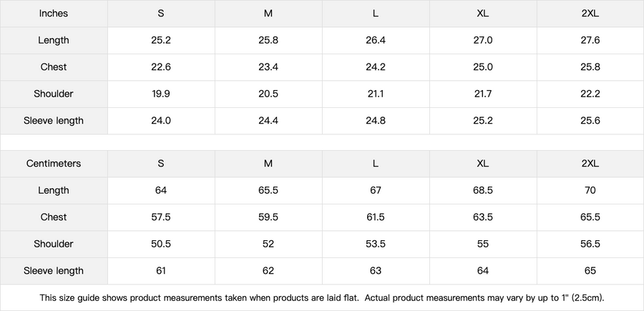Click the Inches table header cell
This screenshot has width=644, height=311.
click(x=54, y=14)
